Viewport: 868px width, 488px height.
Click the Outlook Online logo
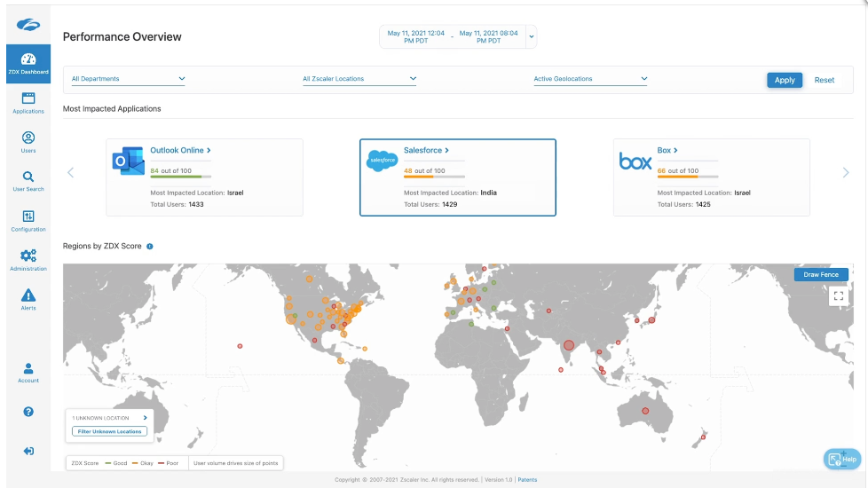[x=129, y=161]
